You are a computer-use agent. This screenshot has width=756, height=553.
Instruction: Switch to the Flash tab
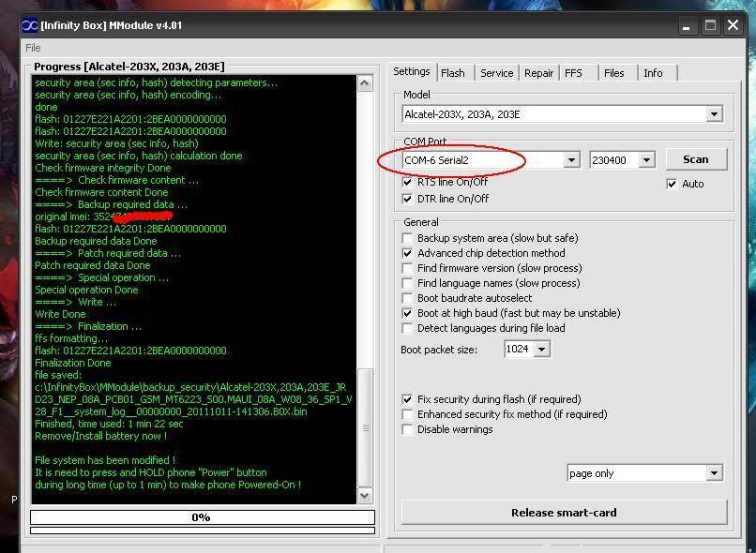[453, 73]
